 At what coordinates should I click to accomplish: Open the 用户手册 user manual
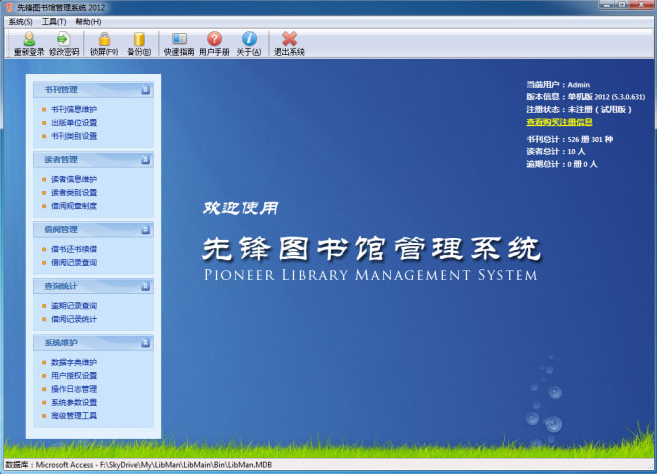click(x=214, y=44)
